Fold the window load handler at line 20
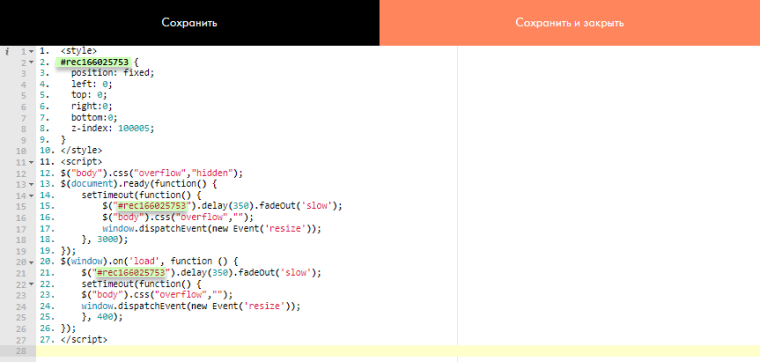 point(32,262)
